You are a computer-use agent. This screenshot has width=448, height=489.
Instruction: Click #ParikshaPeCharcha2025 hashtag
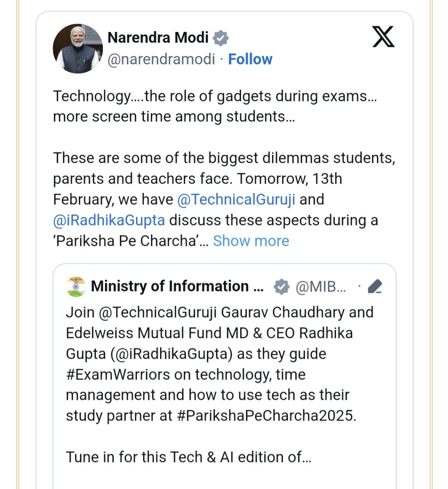tap(266, 416)
